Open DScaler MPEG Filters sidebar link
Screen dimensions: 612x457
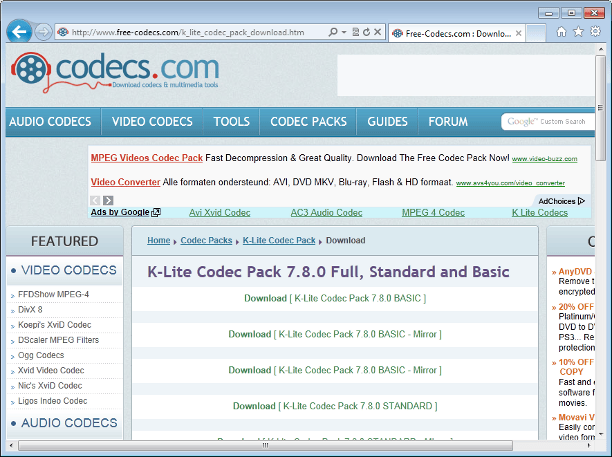(59, 340)
